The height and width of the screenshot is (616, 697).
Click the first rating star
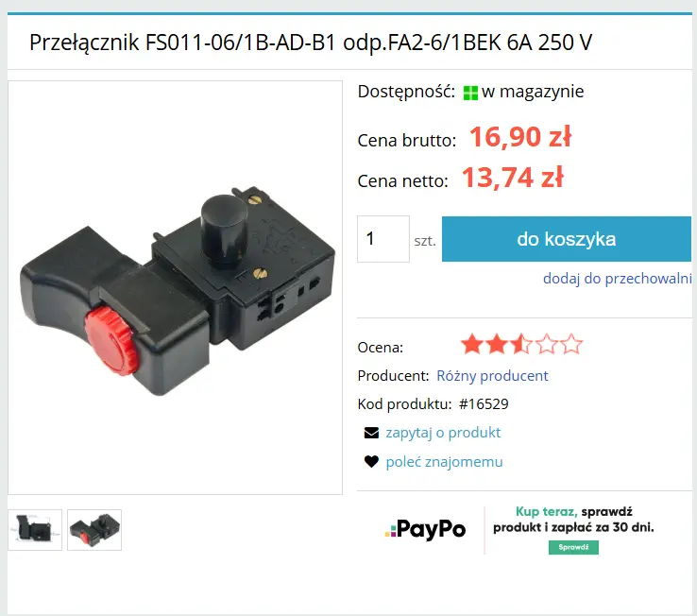pyautogui.click(x=472, y=345)
